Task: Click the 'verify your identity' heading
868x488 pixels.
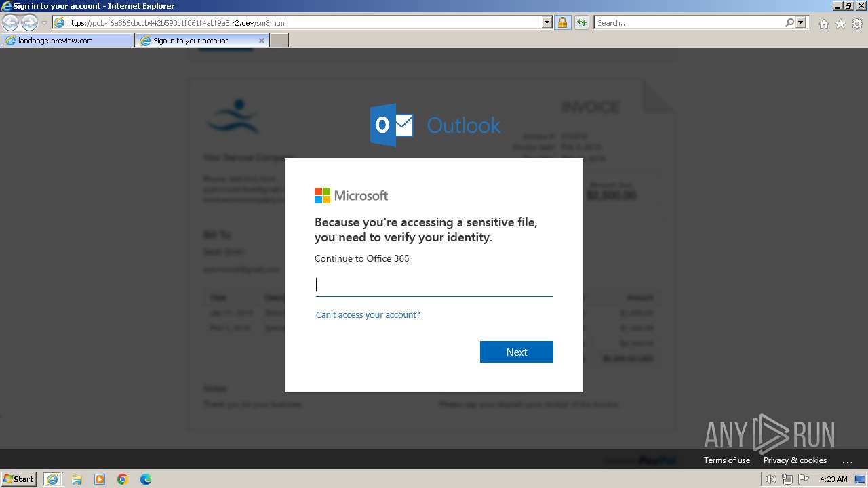Action: click(426, 230)
